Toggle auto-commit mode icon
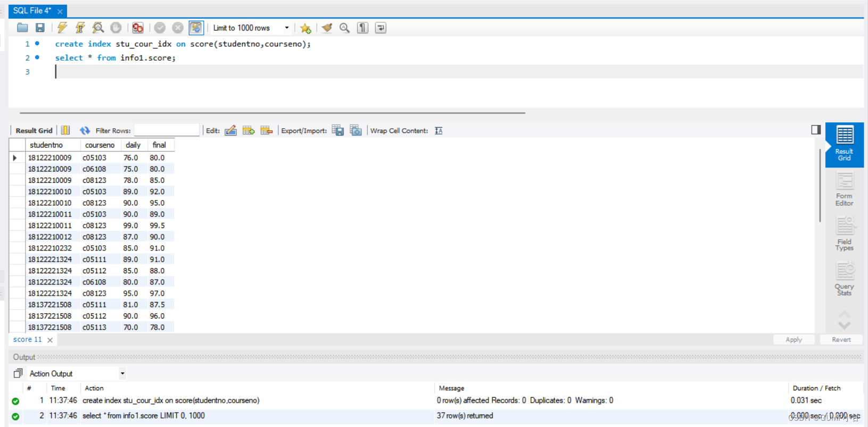The image size is (868, 427). 196,28
